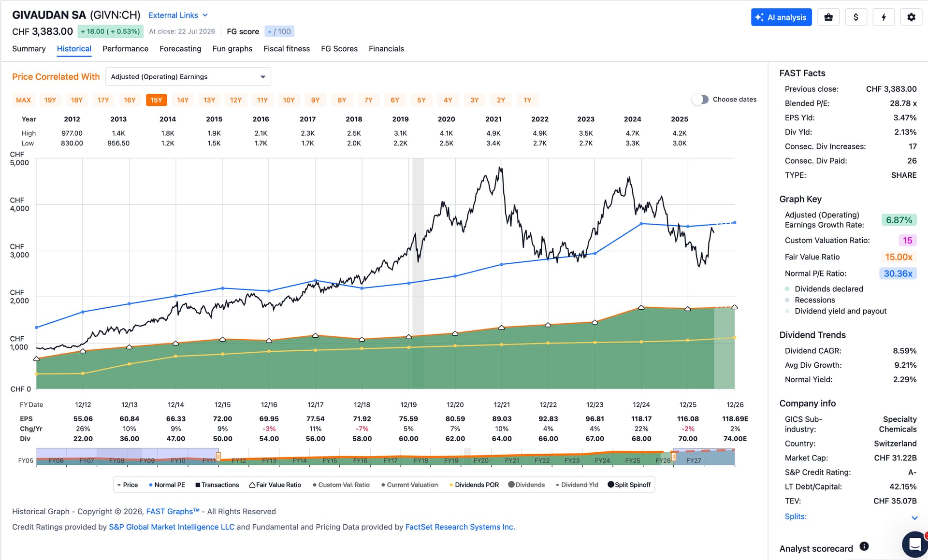Select the Historical tab

pos(74,49)
